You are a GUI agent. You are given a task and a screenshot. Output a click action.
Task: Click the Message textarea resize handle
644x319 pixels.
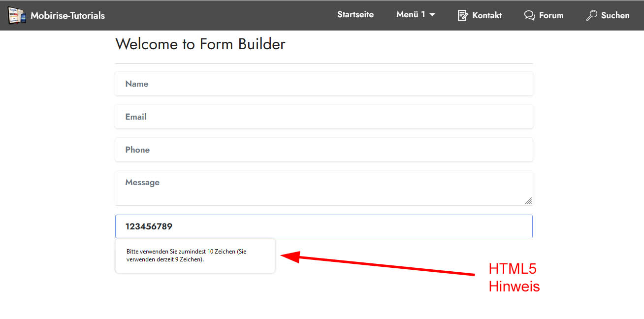pyautogui.click(x=528, y=200)
